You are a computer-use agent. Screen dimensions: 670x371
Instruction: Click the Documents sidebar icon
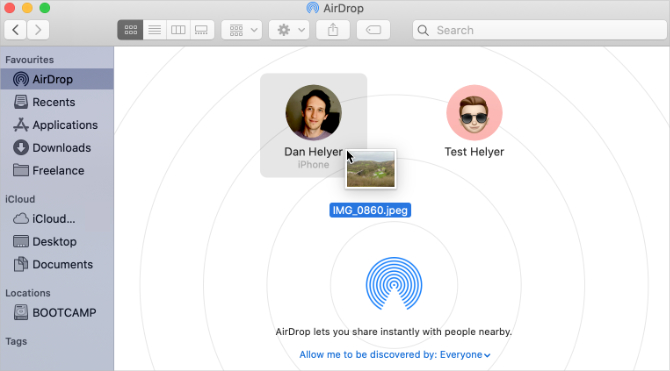tap(21, 265)
